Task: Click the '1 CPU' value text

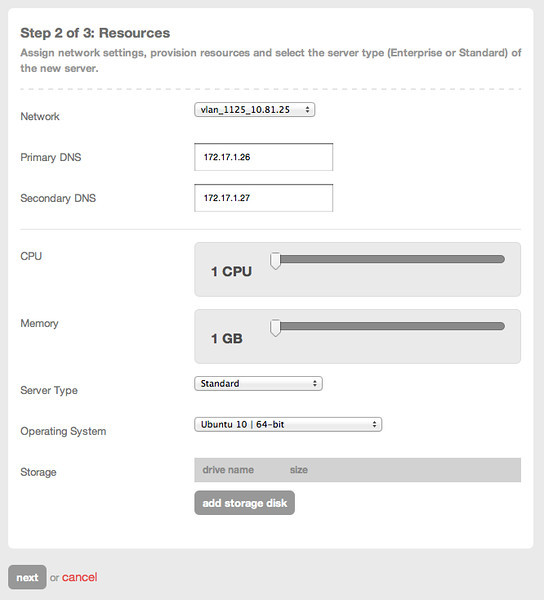Action: click(x=231, y=272)
